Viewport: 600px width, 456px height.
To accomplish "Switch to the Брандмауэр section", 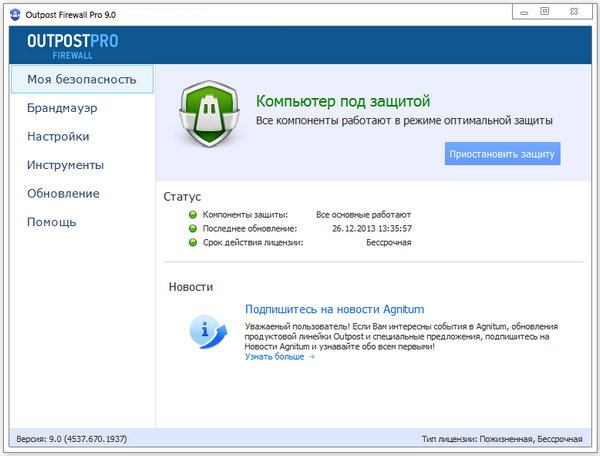I will (x=62, y=107).
